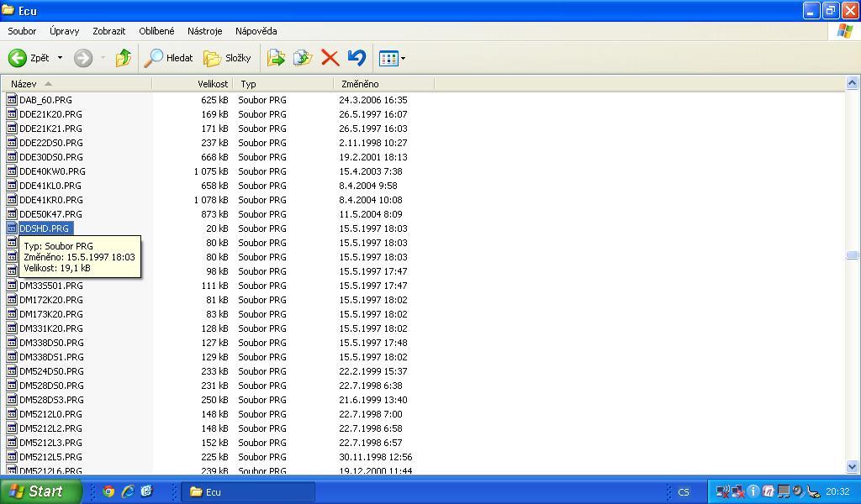
Task: Open the Nástroje menu
Action: [204, 31]
